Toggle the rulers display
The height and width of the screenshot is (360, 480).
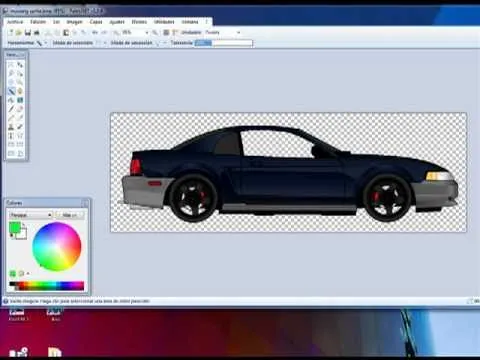174,32
